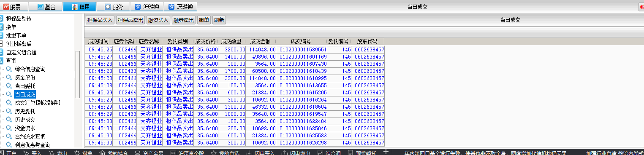Click the 刷新 refresh button

(219, 20)
